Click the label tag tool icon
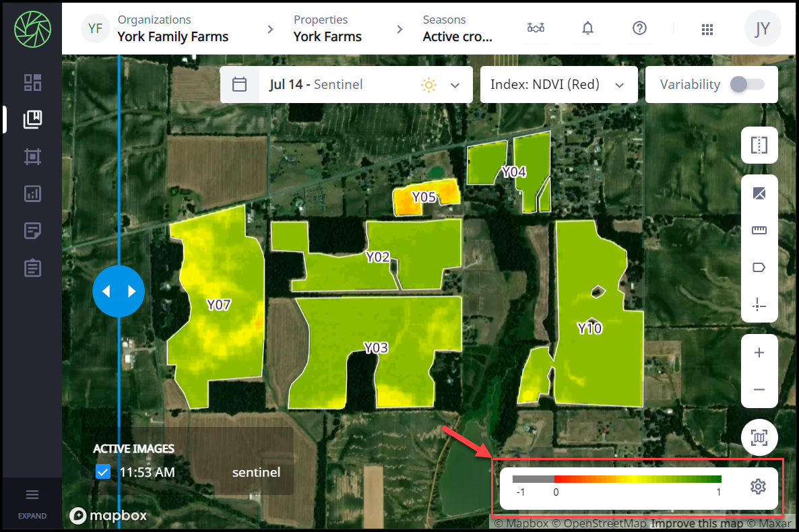799x532 pixels. coord(759,268)
